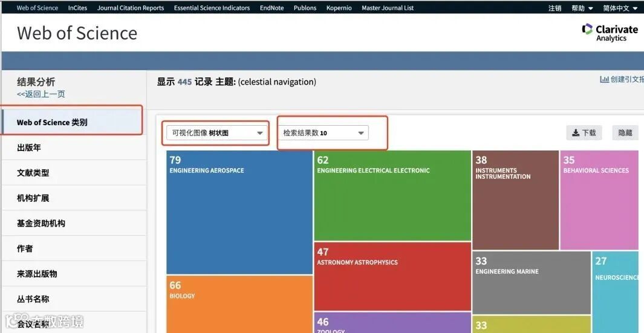Viewport: 644px width, 333px height.
Task: Click the cyan Neuroscience tile
Action: (615, 292)
